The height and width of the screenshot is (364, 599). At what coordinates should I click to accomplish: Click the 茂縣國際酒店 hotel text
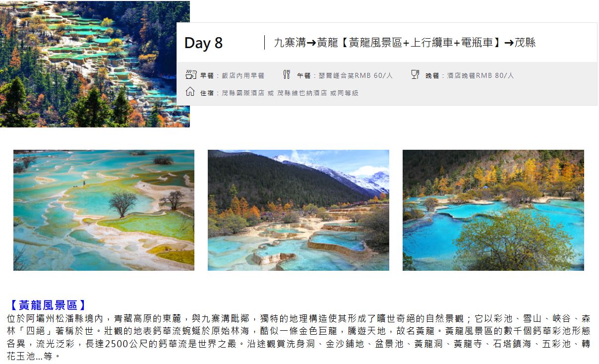coord(243,93)
